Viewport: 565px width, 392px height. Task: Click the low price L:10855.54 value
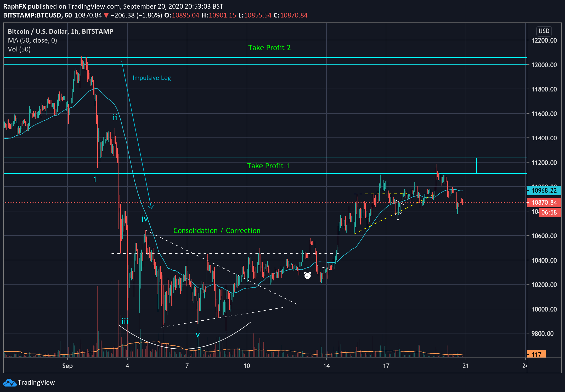pos(255,15)
